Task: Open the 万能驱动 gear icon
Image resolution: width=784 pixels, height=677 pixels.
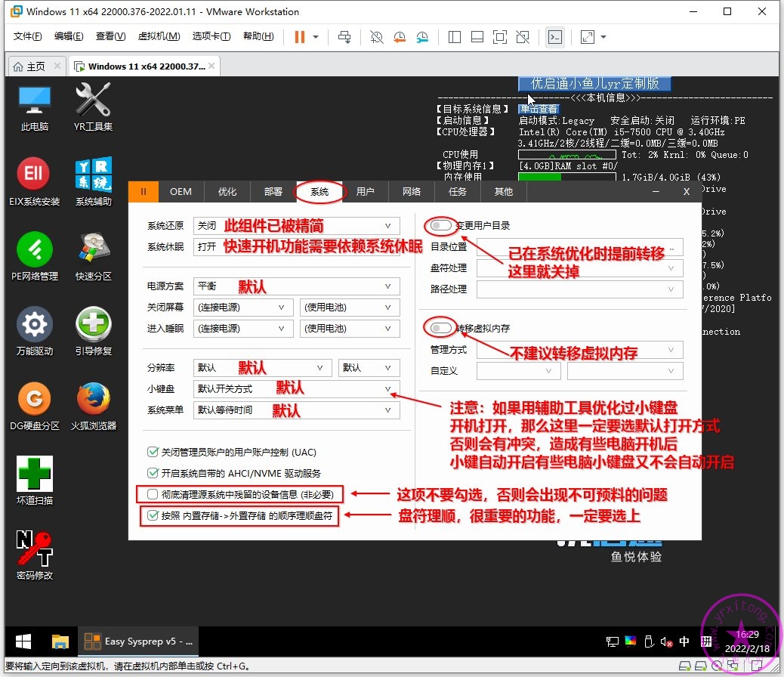Action: (x=35, y=332)
